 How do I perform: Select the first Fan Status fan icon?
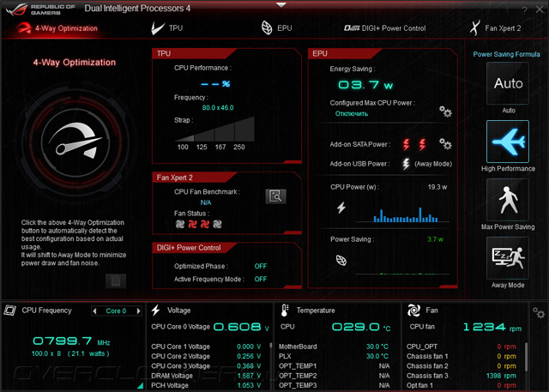click(180, 224)
